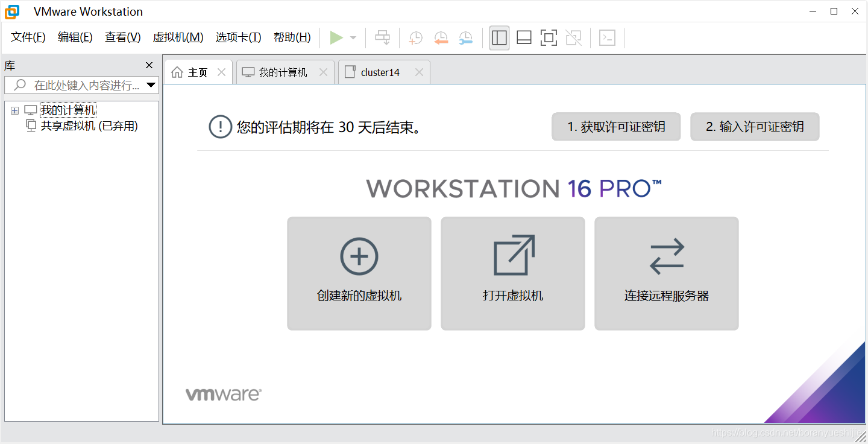Click the Unity mode icon
Viewport: 868px width, 444px height.
click(574, 38)
